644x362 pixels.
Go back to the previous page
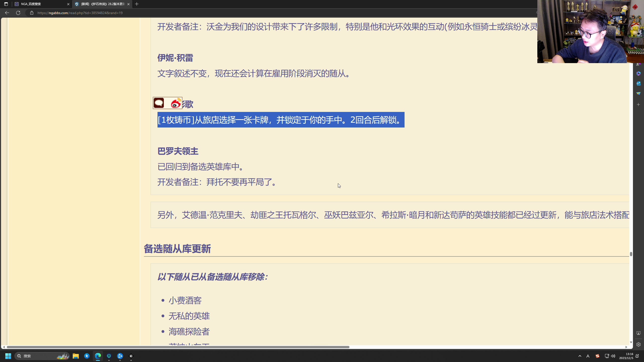(7, 13)
